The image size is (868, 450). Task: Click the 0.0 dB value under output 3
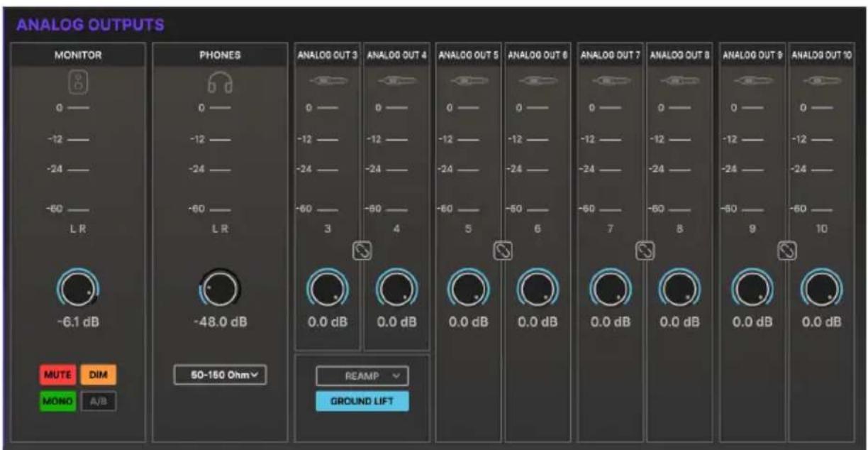[x=327, y=322]
